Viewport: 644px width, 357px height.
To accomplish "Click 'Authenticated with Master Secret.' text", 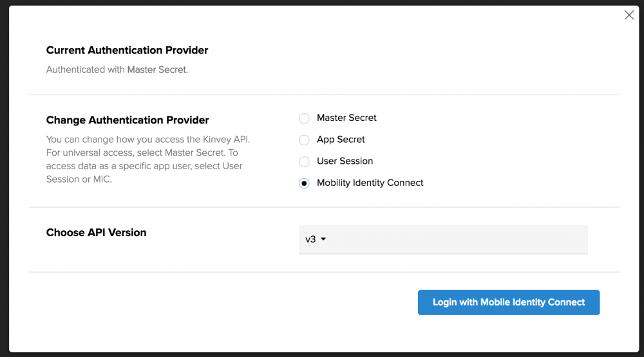I will [117, 69].
